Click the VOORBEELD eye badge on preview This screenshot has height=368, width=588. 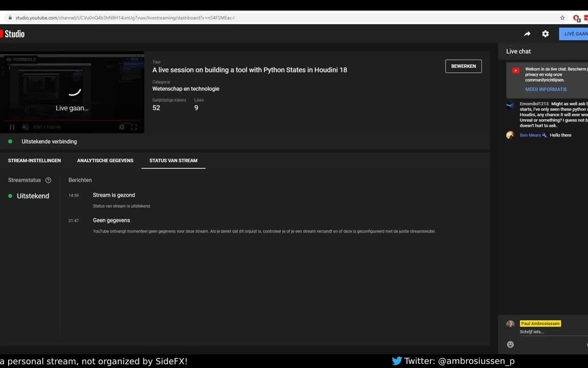(x=21, y=59)
